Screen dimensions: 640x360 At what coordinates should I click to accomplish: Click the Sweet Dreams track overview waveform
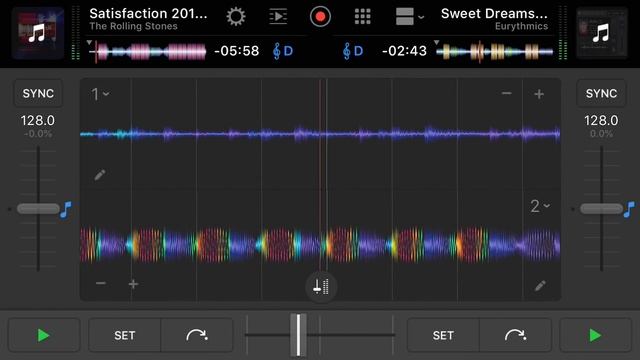pyautogui.click(x=494, y=52)
